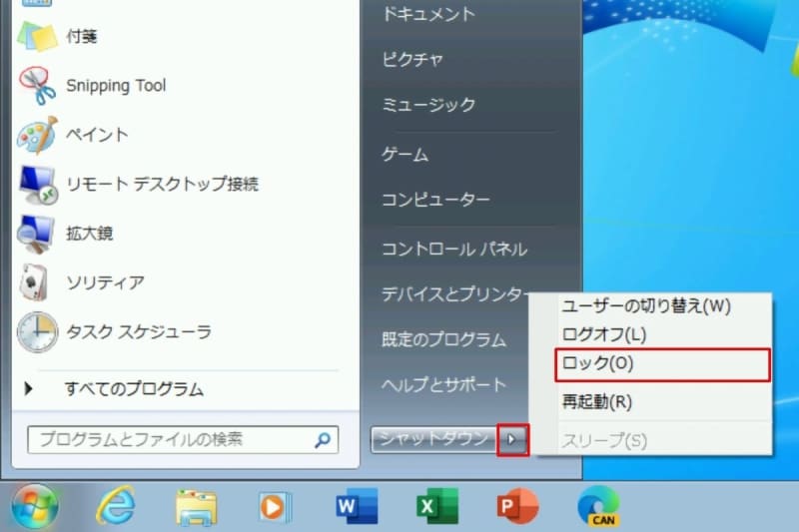Viewport: 799px width, 532px height.
Task: Click the プログラムとファイルの検索 search box
Action: click(183, 439)
